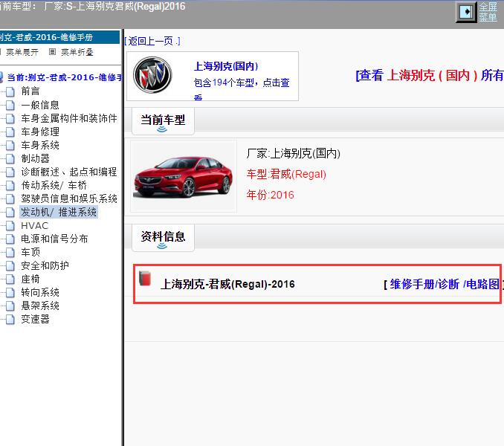Open 传动系统/车桥 in the tree

[x=54, y=185]
